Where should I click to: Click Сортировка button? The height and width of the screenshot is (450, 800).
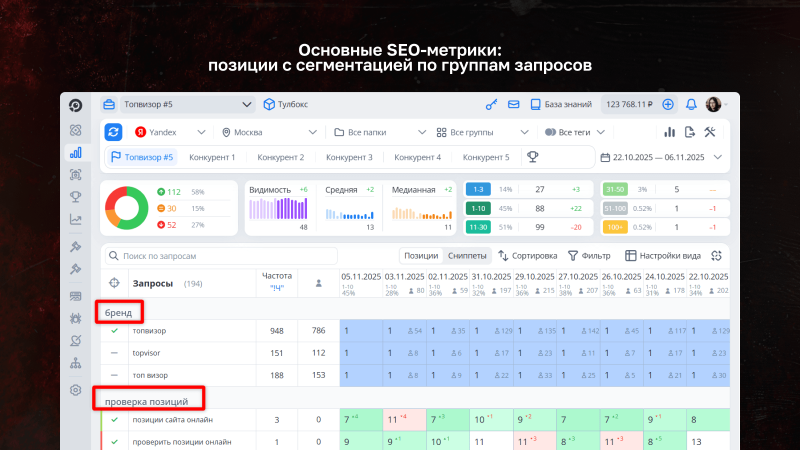click(x=528, y=256)
